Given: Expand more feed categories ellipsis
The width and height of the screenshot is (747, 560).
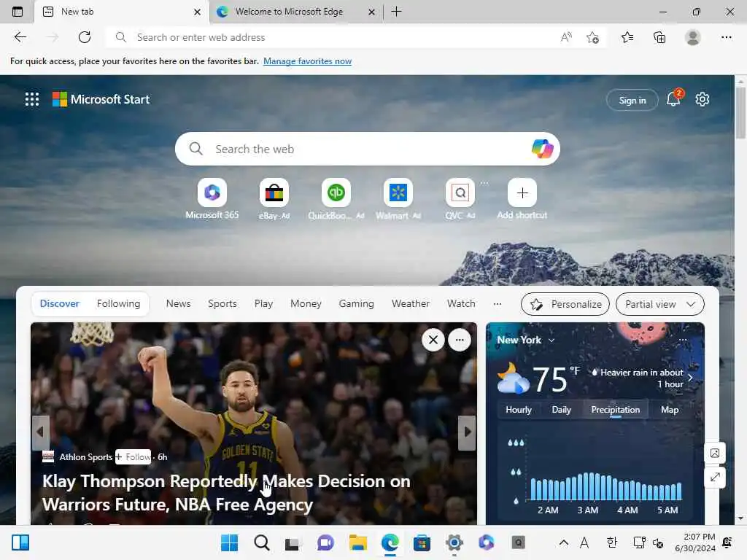Looking at the screenshot, I should coord(498,304).
